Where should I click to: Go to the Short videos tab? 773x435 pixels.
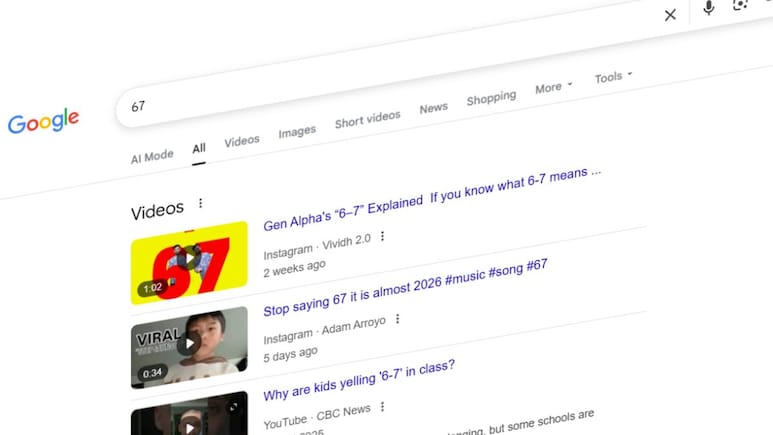(367, 120)
